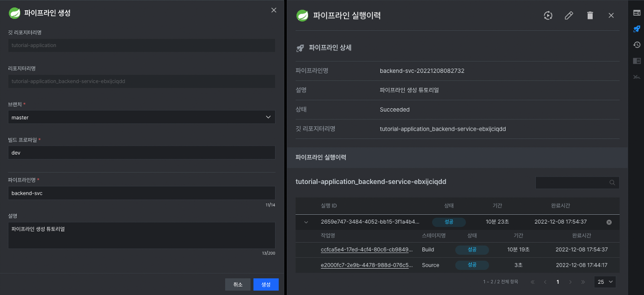Delete the pipeline with the trash icon
Screen dimensions: 644x295
click(590, 16)
